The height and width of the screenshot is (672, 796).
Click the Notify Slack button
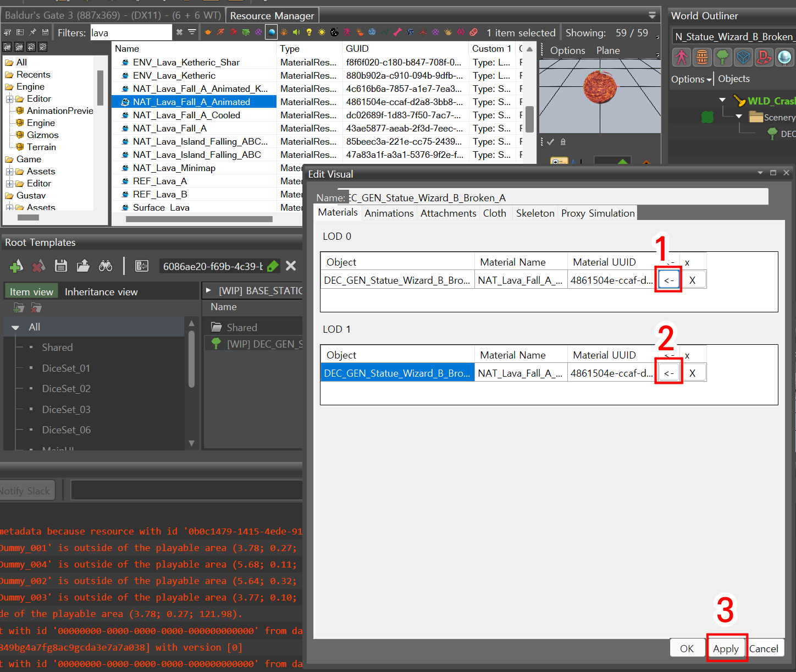(26, 491)
